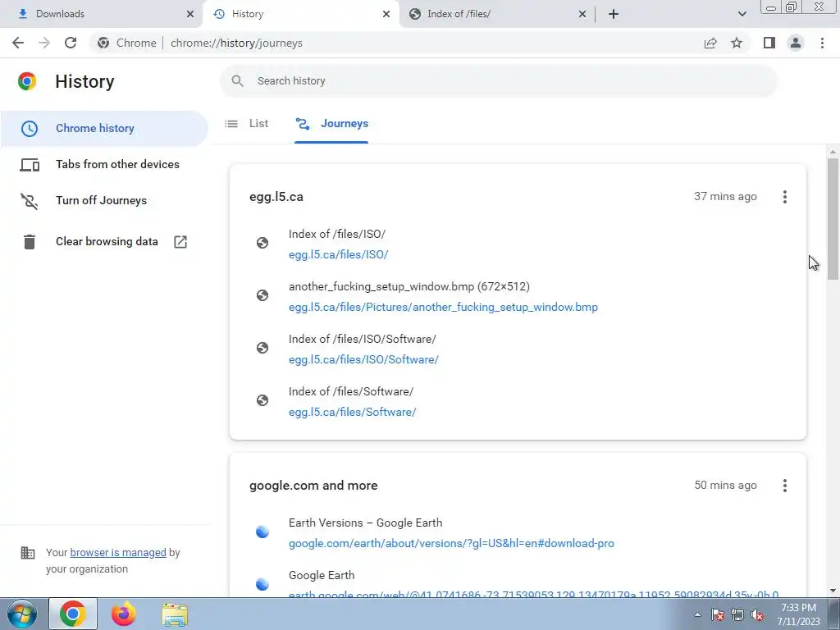Show hidden system tray icons

coord(697,614)
